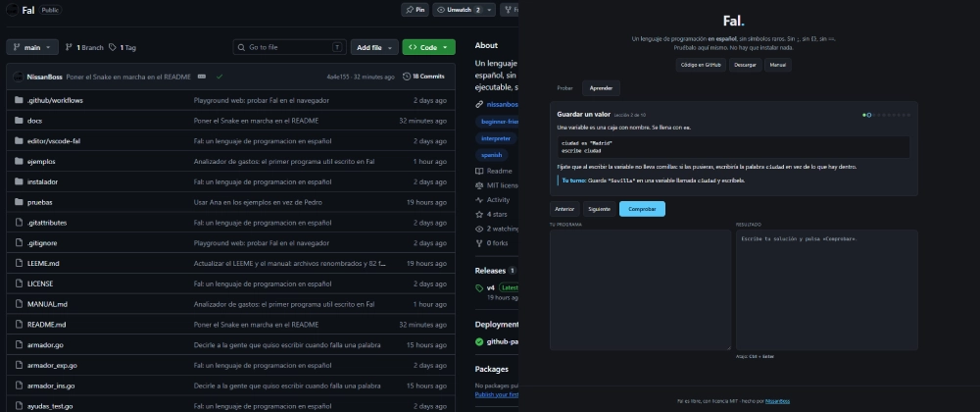Open the Releases heading link
This screenshot has width=980, height=412.
[490, 271]
